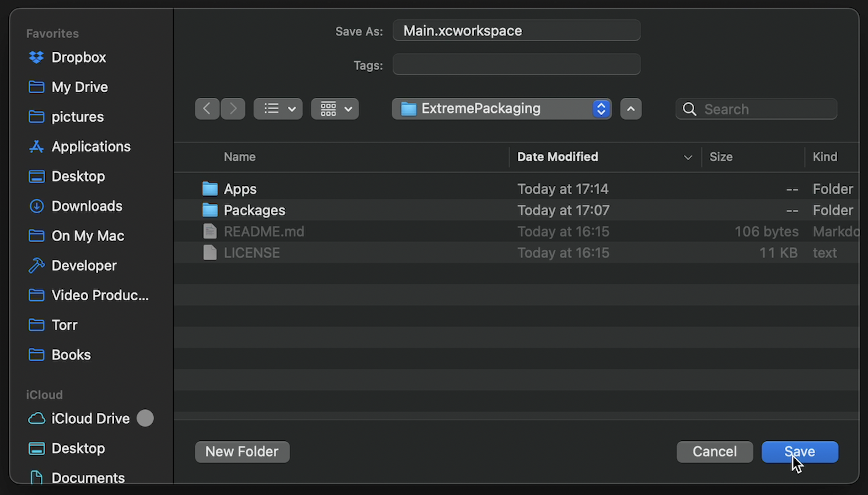This screenshot has width=868, height=495.
Task: Open the grid grouping dropdown
Action: (x=335, y=109)
